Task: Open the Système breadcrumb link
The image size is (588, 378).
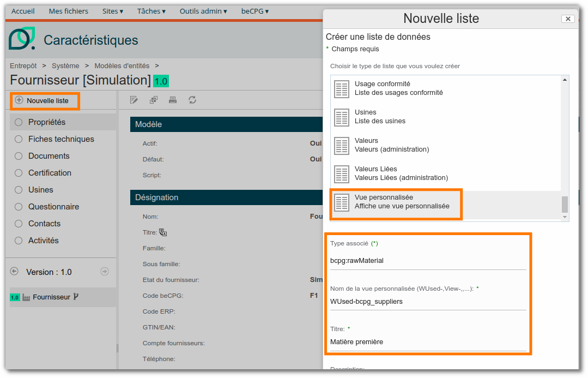Action: point(65,65)
